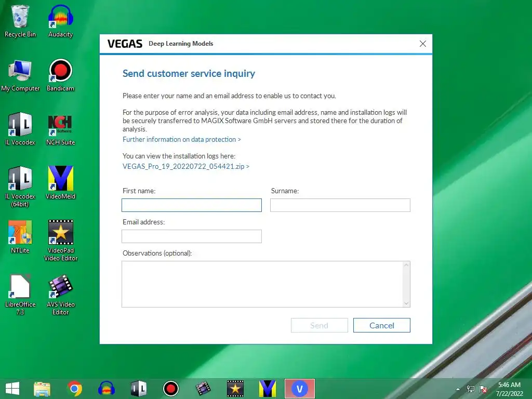Open VideoMeld from the taskbar
532x399 pixels.
point(268,389)
